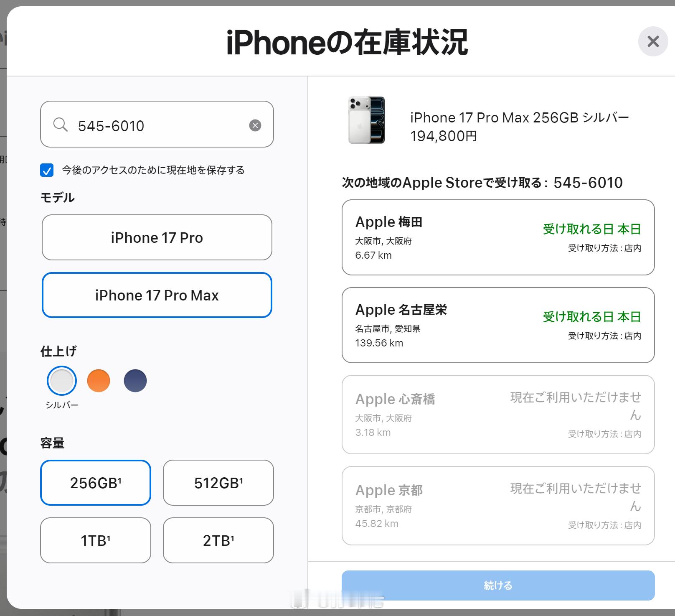Pick the Apple 梅田 store for pickup

coord(498,237)
